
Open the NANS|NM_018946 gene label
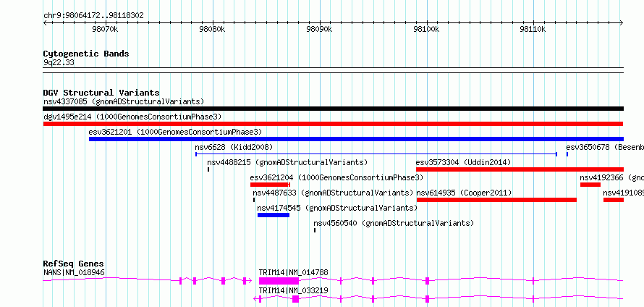click(74, 272)
